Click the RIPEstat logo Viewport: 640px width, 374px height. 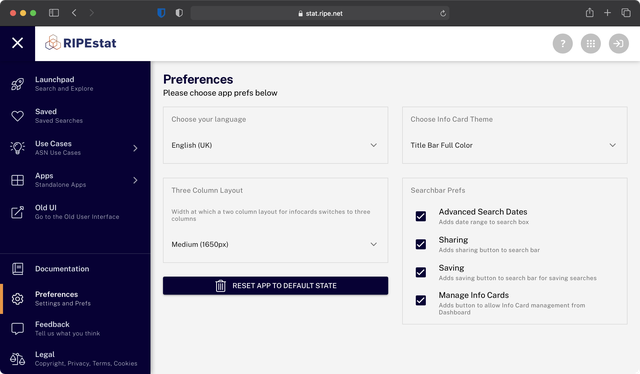coord(81,42)
